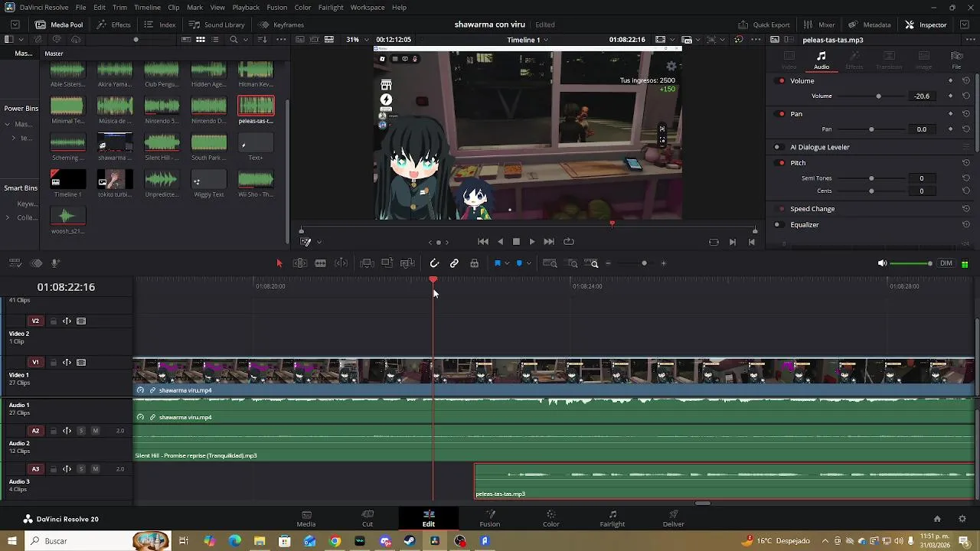980x551 pixels.
Task: Open the Sound Library panel
Action: [x=217, y=24]
